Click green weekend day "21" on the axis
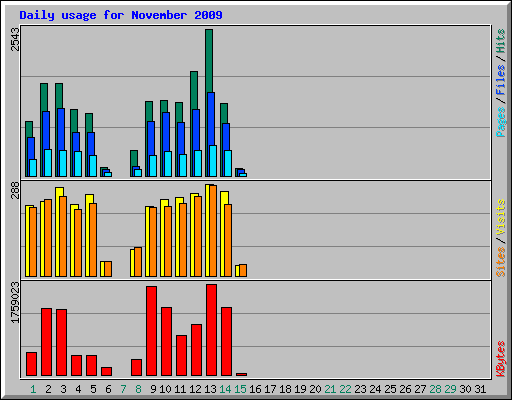 pos(330,389)
